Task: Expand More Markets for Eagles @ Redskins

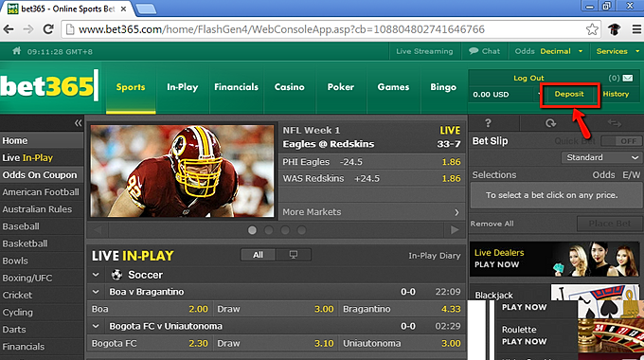Action: (x=371, y=212)
